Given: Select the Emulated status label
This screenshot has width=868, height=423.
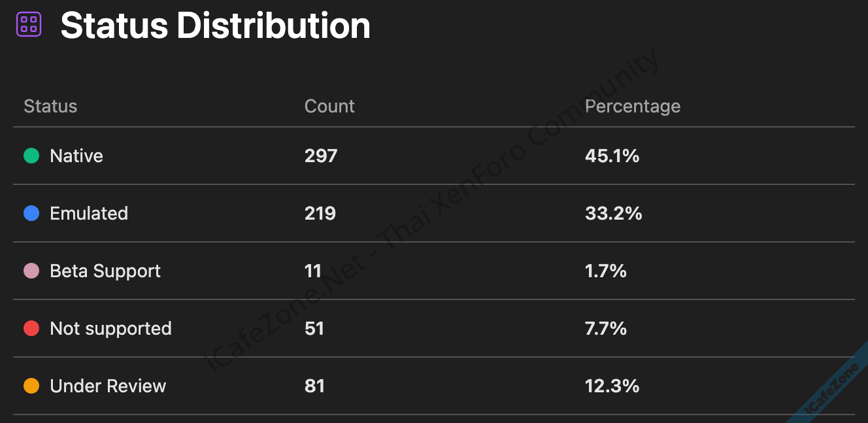Looking at the screenshot, I should (x=89, y=213).
